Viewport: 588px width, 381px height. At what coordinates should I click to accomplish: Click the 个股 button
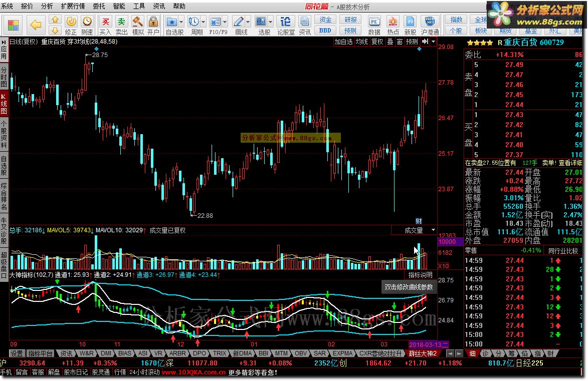tap(456, 31)
